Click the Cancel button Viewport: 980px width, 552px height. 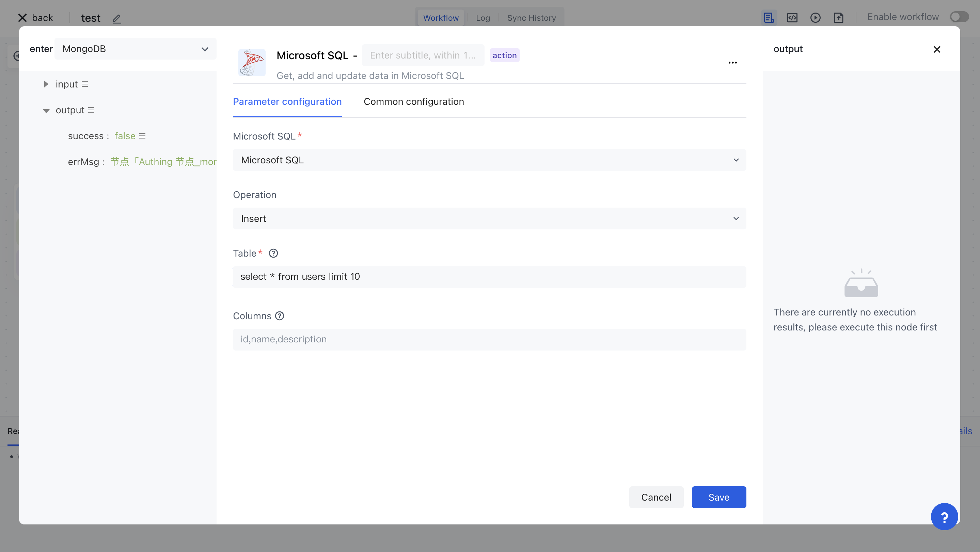coord(656,497)
